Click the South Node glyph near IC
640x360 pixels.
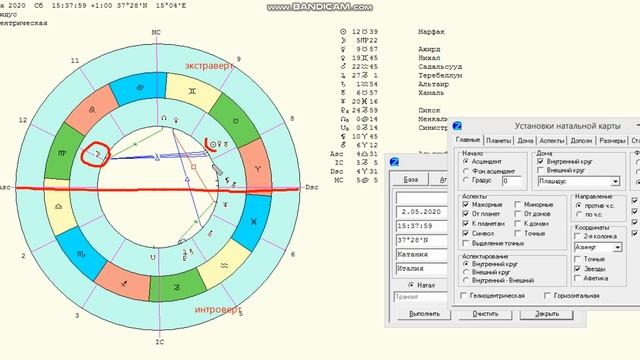pos(153,257)
